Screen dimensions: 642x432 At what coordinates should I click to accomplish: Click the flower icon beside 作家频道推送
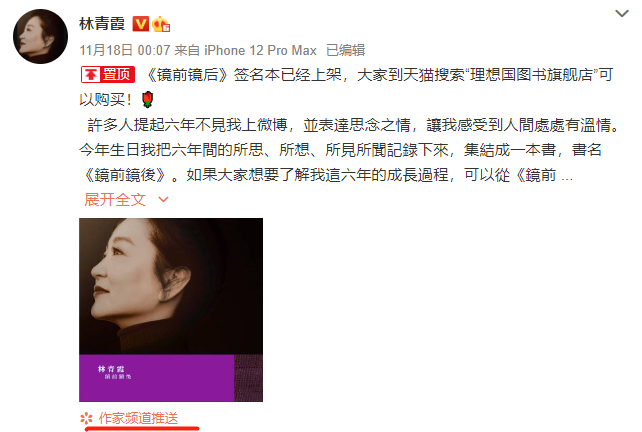[x=86, y=418]
